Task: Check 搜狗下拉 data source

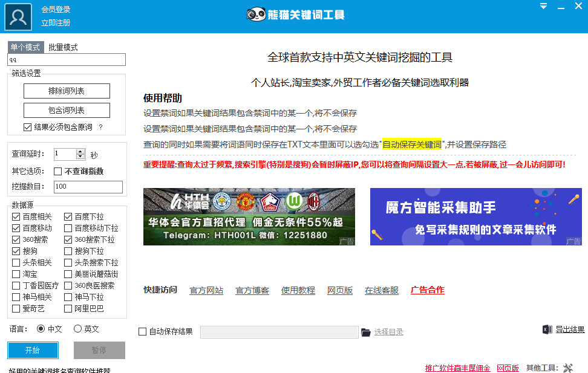Action: [68, 251]
